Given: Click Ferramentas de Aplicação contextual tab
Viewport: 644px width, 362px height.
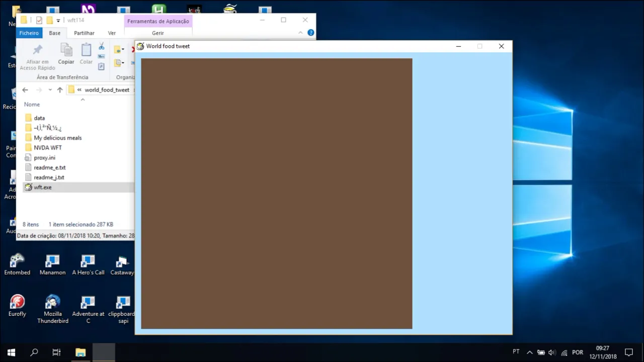Looking at the screenshot, I should click(x=158, y=21).
